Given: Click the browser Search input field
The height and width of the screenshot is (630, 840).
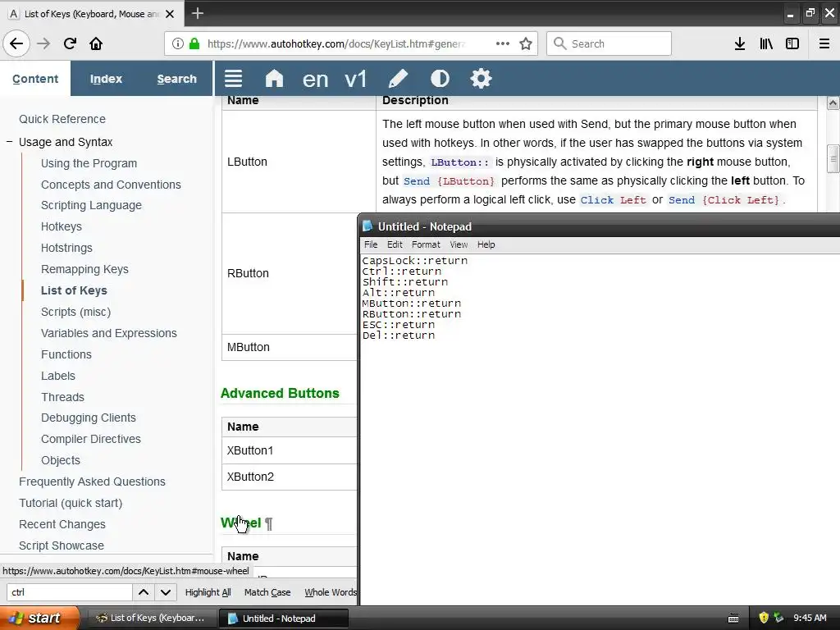Looking at the screenshot, I should [609, 43].
